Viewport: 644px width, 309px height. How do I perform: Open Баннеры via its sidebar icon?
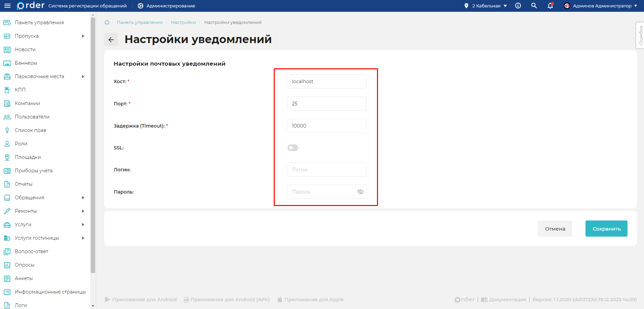click(7, 63)
